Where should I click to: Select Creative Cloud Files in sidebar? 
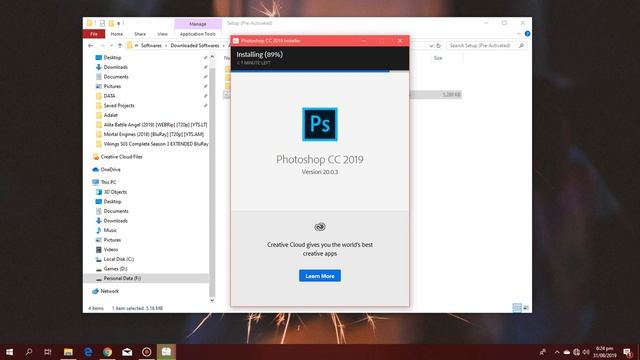click(x=121, y=157)
